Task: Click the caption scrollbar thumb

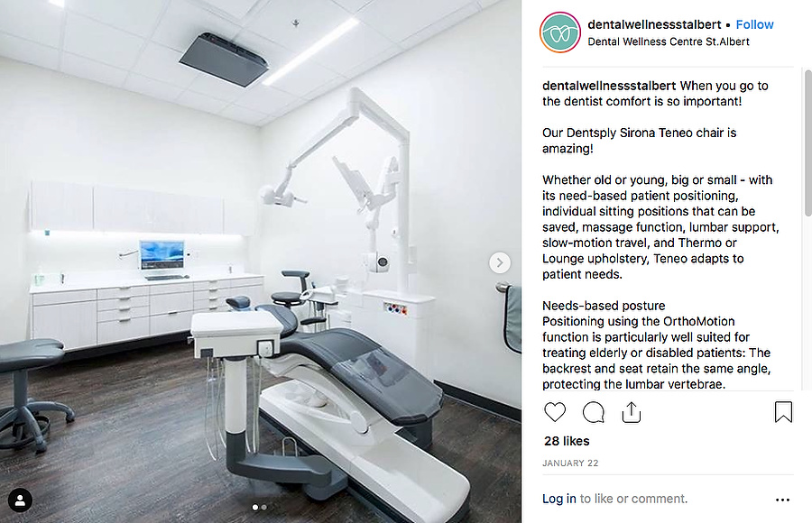Action: click(807, 142)
